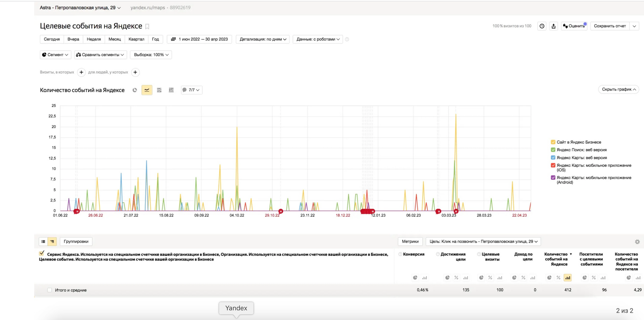Screen dimensions: 644x320
Task: Select the Вчера period tab
Action: [73, 39]
